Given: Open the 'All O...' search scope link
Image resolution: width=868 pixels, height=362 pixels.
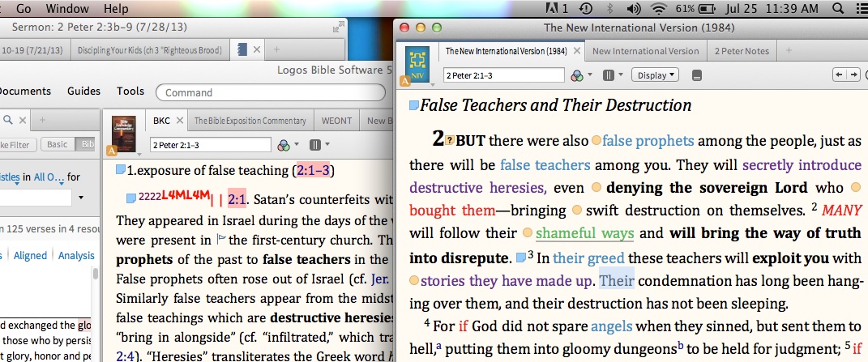Looking at the screenshot, I should pyautogui.click(x=49, y=177).
